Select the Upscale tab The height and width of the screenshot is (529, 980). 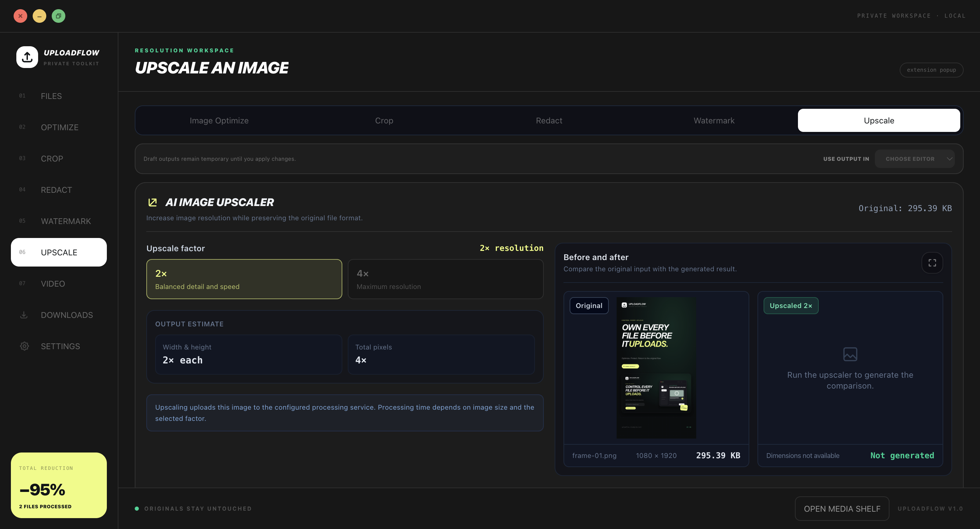click(x=879, y=120)
